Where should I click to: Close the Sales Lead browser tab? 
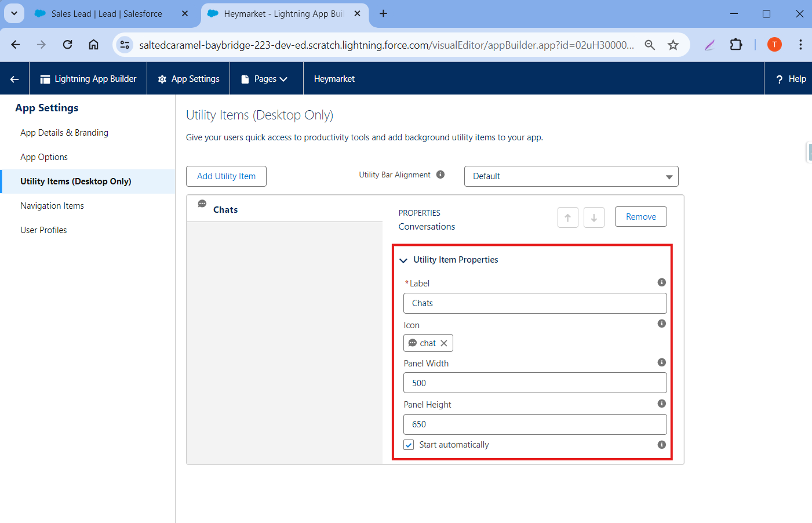coord(185,13)
